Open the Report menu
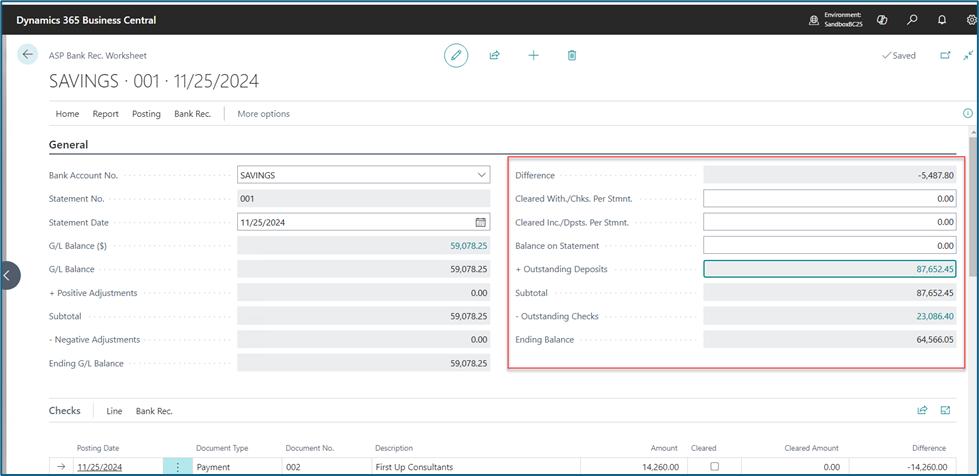Viewport: 979px width, 476px height. [x=106, y=114]
